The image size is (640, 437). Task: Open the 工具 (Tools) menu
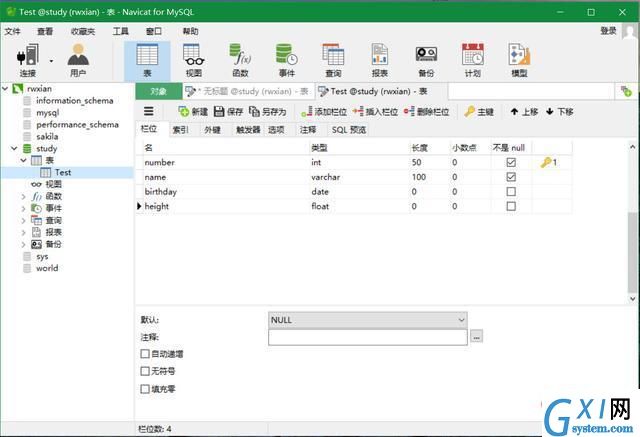(121, 31)
